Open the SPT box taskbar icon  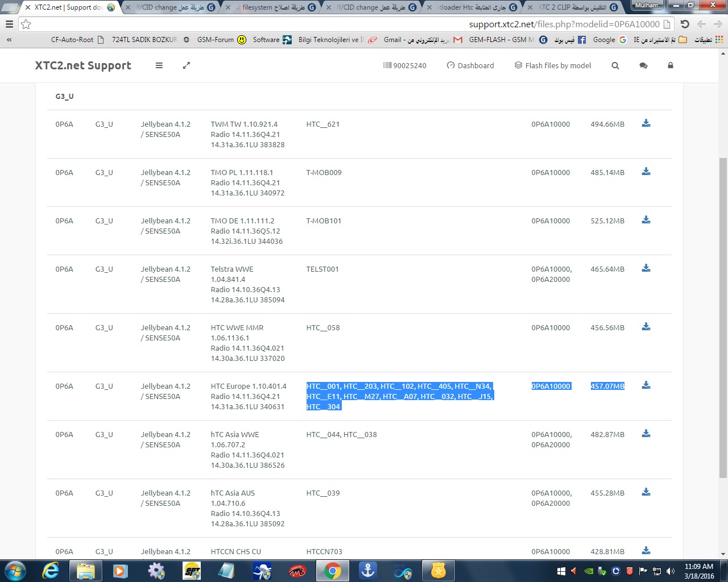pyautogui.click(x=192, y=571)
